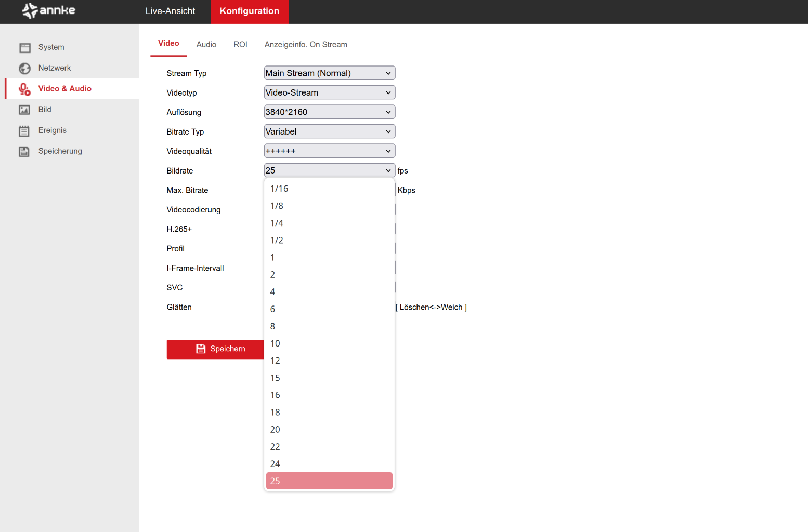Viewport: 808px width, 532px height.
Task: Click the Speicherung disk icon
Action: click(x=24, y=152)
